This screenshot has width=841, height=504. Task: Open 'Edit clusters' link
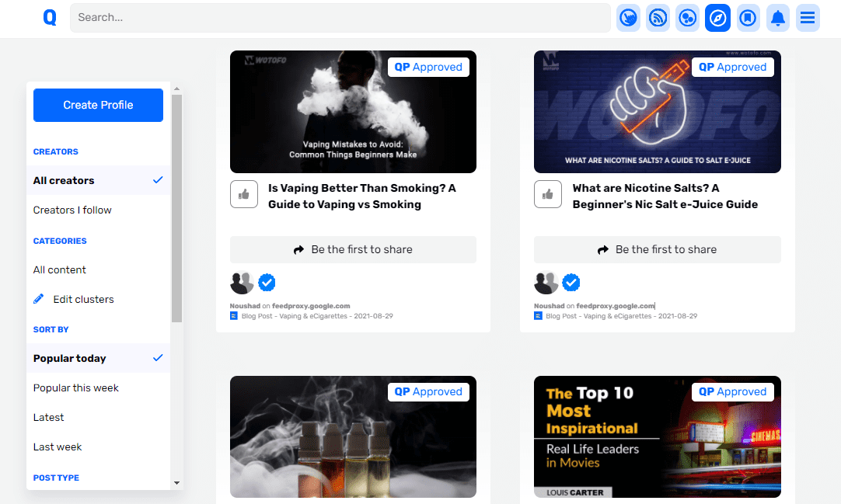pyautogui.click(x=83, y=300)
